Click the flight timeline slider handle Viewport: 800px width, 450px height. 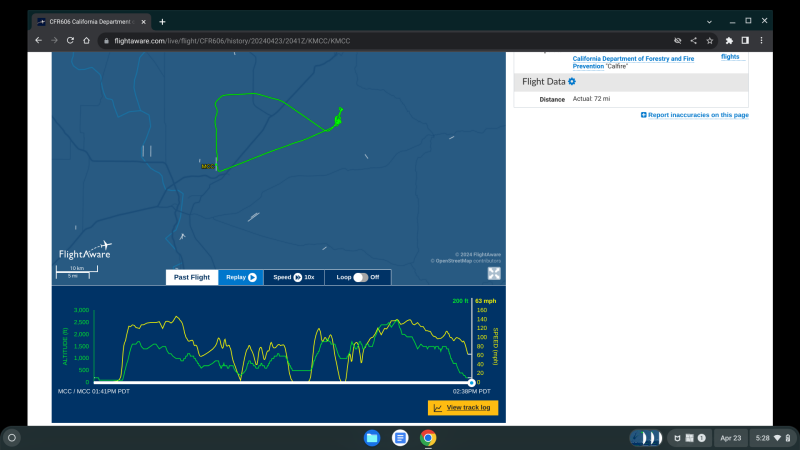pos(471,382)
